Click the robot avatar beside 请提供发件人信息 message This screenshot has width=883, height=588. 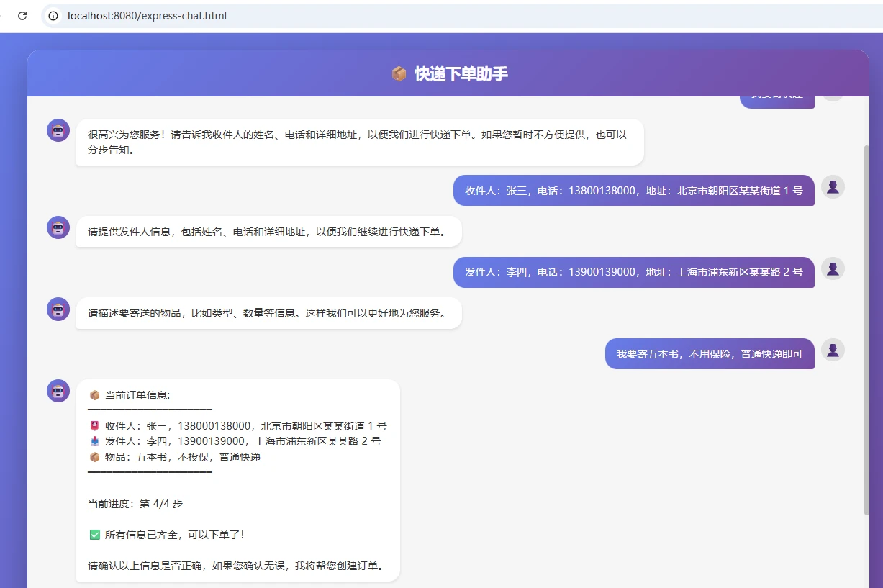[58, 227]
